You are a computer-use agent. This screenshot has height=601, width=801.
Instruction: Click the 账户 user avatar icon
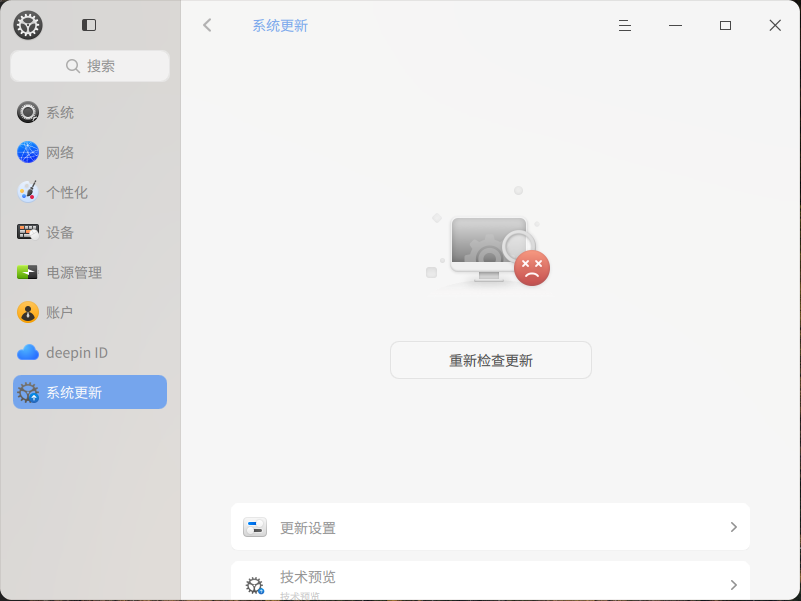click(28, 312)
